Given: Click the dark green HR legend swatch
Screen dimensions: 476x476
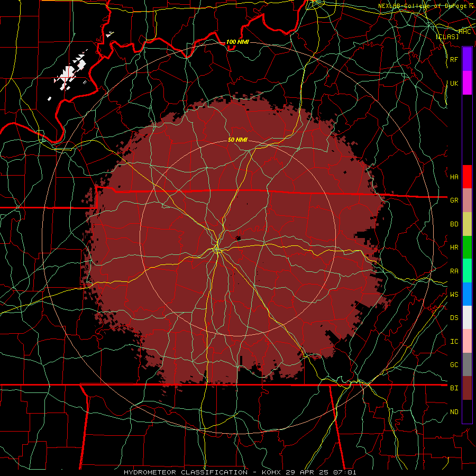Looking at the screenshot, I should pos(467,248).
